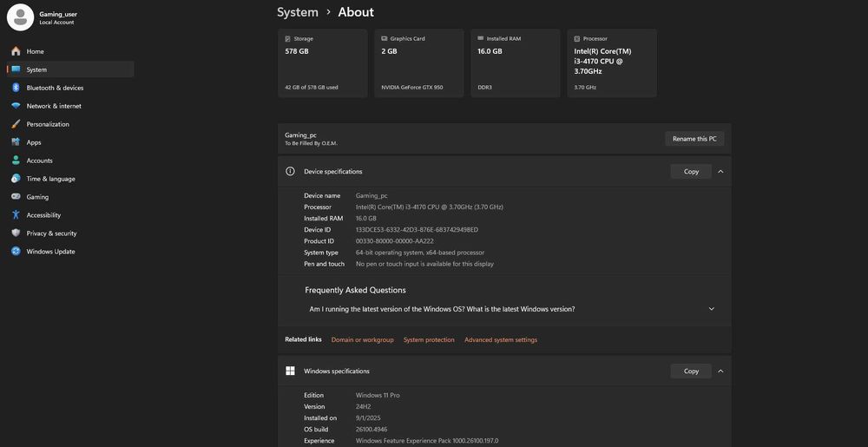Click the Home icon in sidebar
The width and height of the screenshot is (868, 447).
16,51
